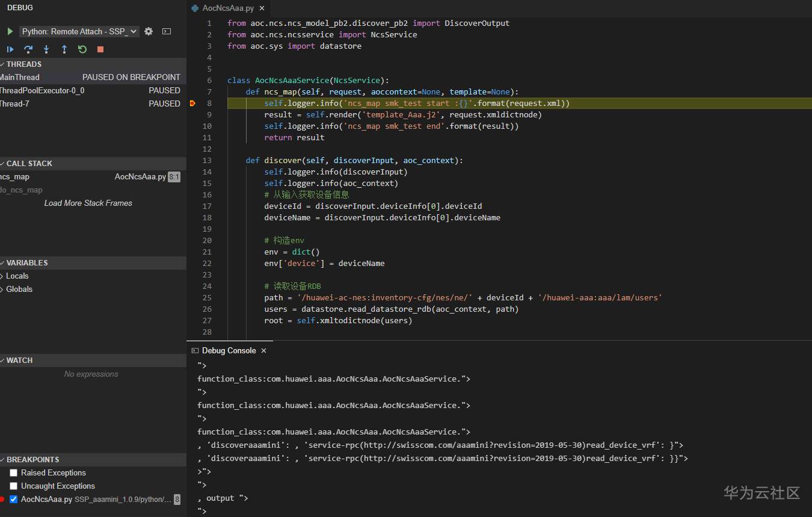Open the Python Remote Attach configuration dropdown

click(79, 31)
